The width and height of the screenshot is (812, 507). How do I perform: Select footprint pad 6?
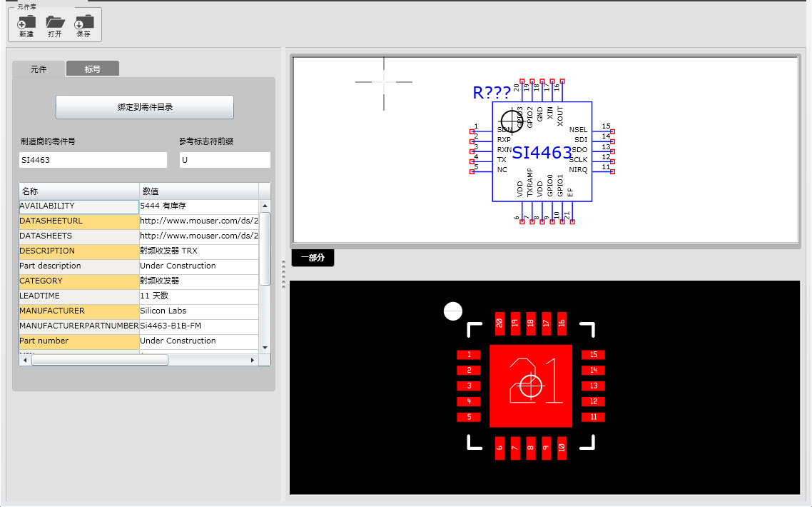click(x=499, y=448)
